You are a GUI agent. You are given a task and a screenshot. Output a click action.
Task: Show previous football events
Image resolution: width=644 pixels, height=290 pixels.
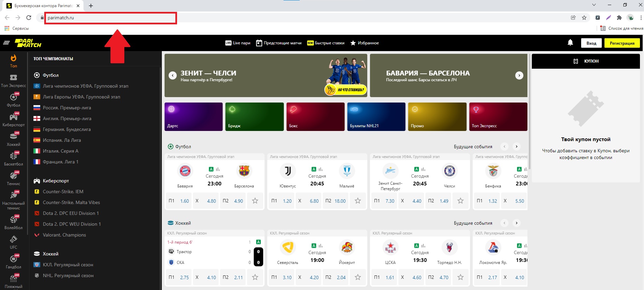(x=504, y=147)
